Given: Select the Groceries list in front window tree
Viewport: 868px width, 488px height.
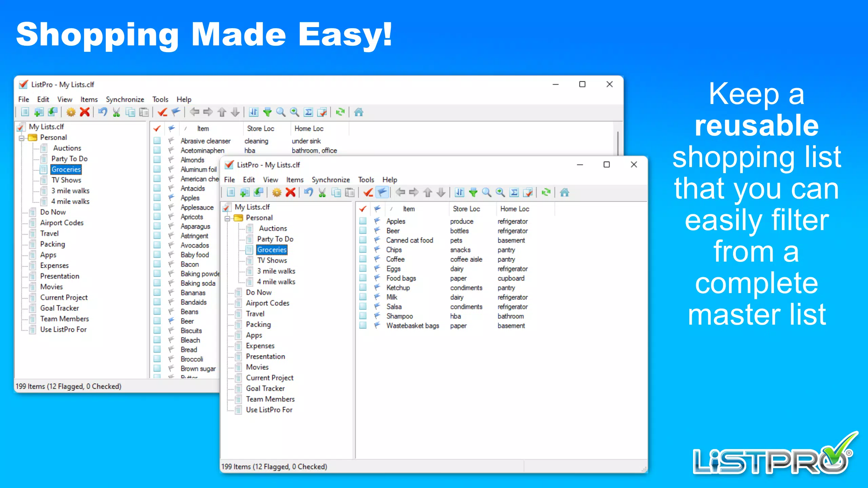Looking at the screenshot, I should 272,250.
